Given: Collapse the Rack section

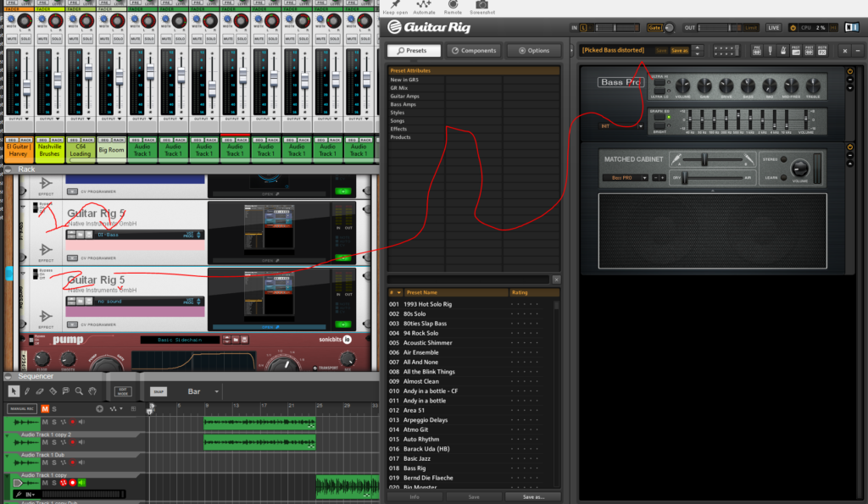Looking at the screenshot, I should coord(8,169).
